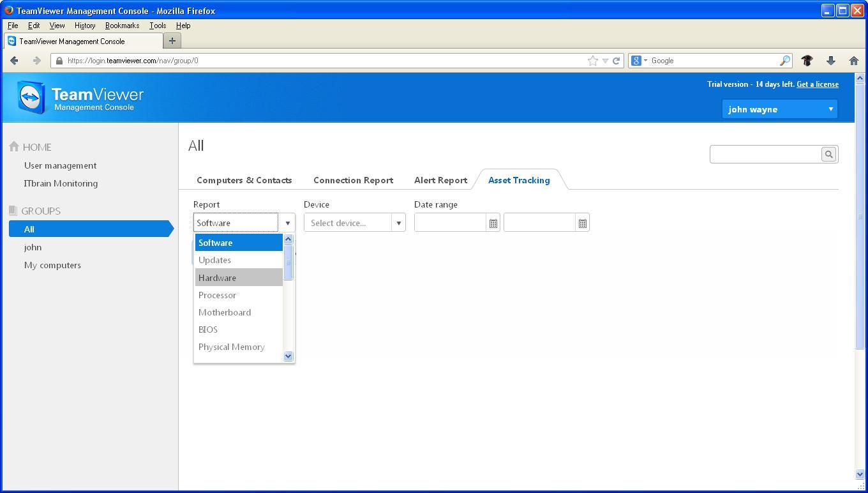Image resolution: width=868 pixels, height=493 pixels.
Task: Open the Report dropdown arrow
Action: click(287, 223)
